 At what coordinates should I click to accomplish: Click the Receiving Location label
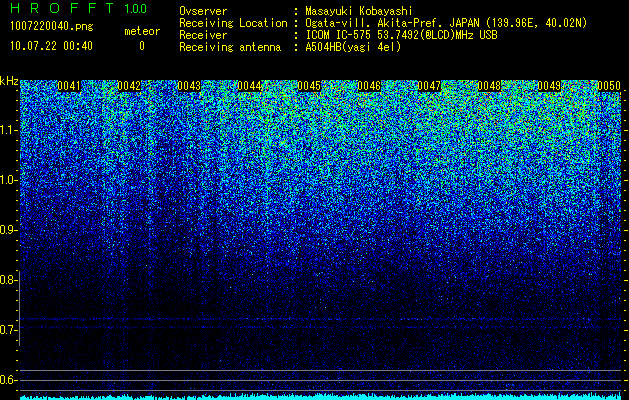pos(233,23)
